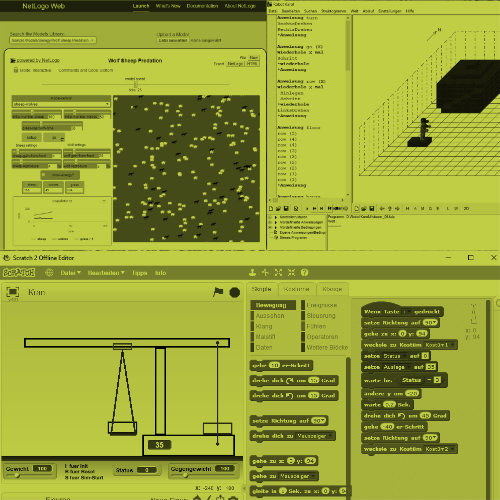
Task: Click the Scratch stop sign button
Action: 235,292
